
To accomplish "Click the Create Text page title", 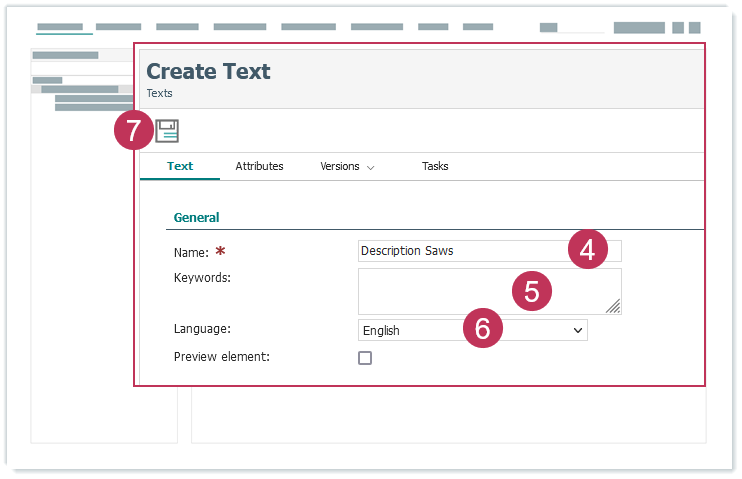I will [208, 71].
